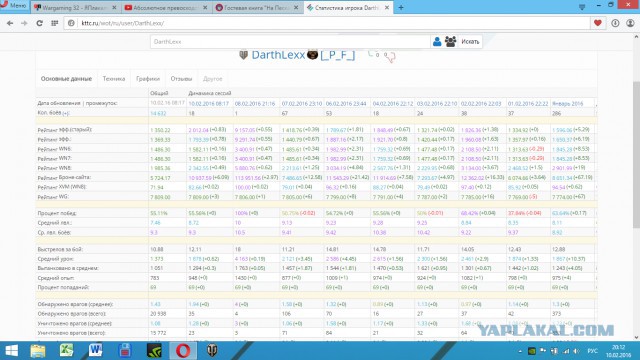Go forward to the next page
Screen dimensions: 640x360
pos(24,23)
